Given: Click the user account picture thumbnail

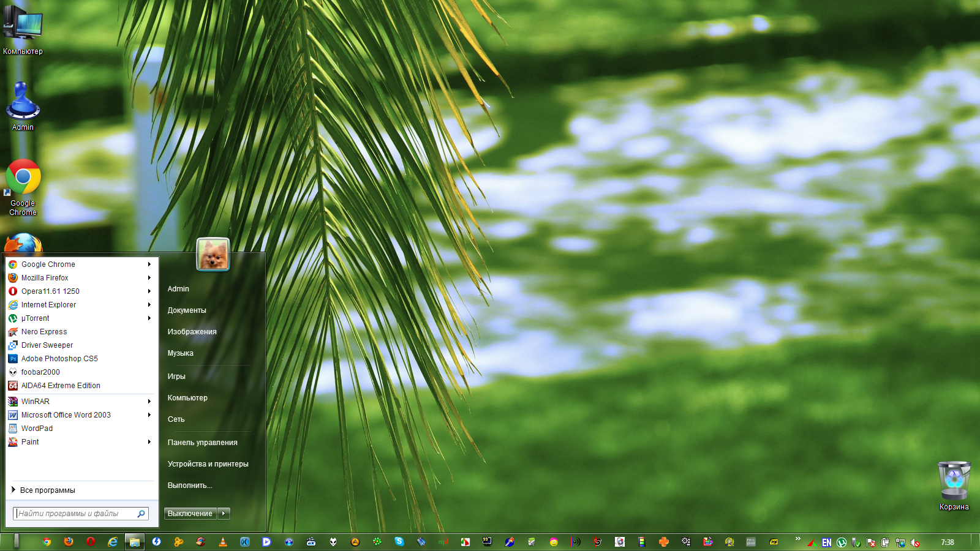Looking at the screenshot, I should [213, 254].
